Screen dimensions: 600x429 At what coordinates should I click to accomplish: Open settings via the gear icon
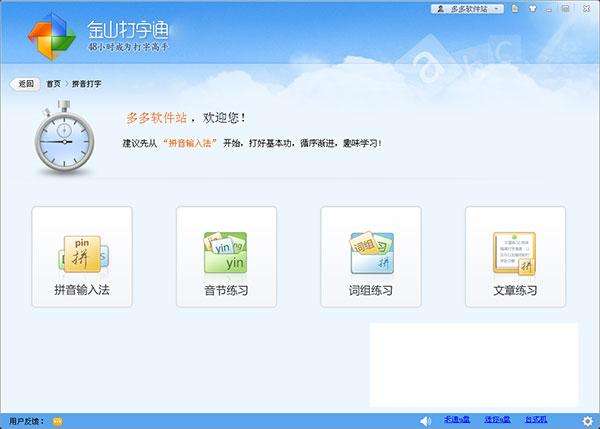point(588,421)
